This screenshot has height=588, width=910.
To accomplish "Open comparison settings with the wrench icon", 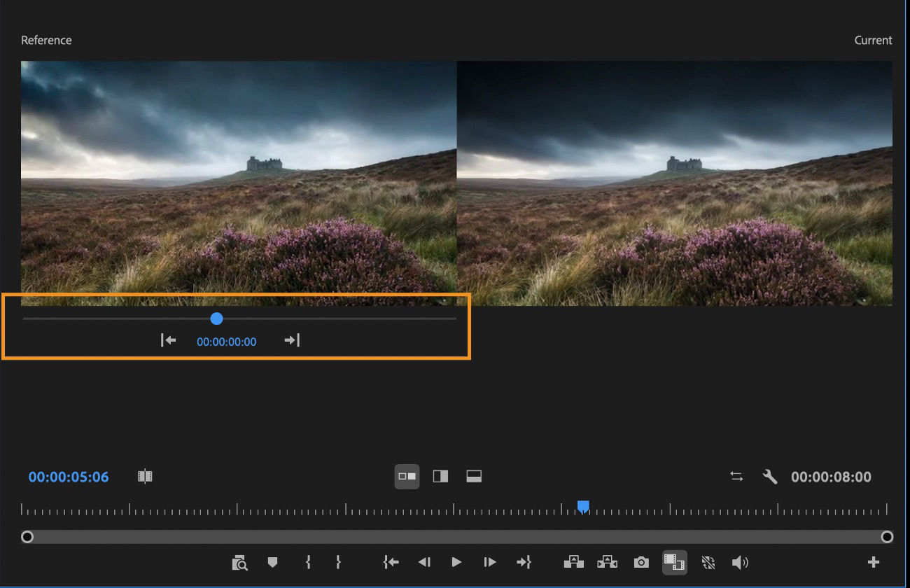I will pos(770,476).
